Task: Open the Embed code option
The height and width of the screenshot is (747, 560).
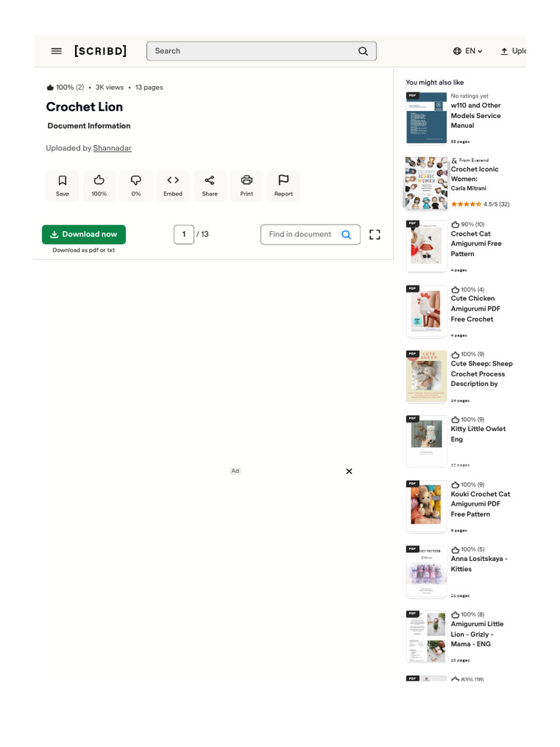Action: tap(173, 186)
